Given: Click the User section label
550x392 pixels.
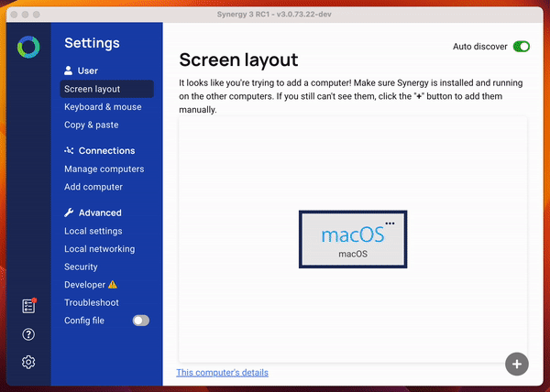Looking at the screenshot, I should [88, 71].
